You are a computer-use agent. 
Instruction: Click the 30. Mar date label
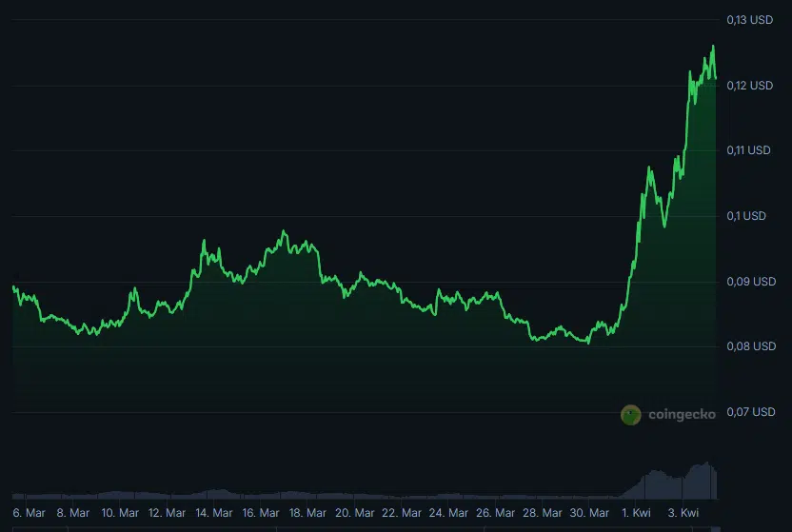588,513
